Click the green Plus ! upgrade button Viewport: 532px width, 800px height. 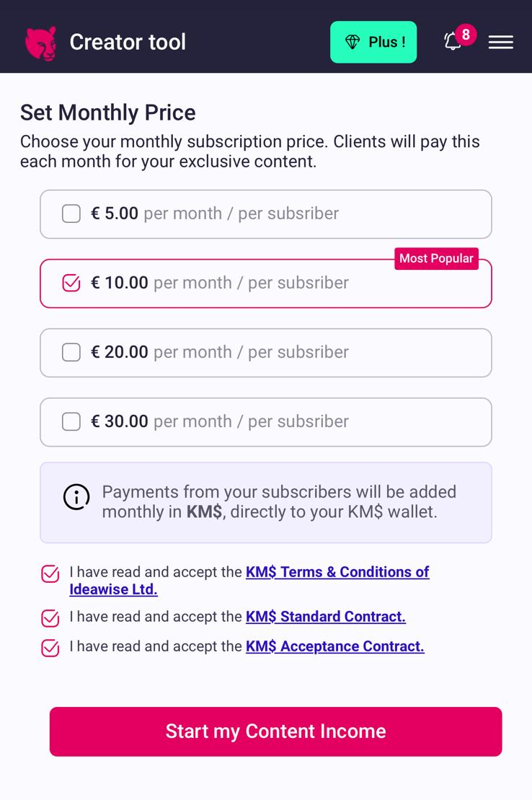[x=373, y=42]
